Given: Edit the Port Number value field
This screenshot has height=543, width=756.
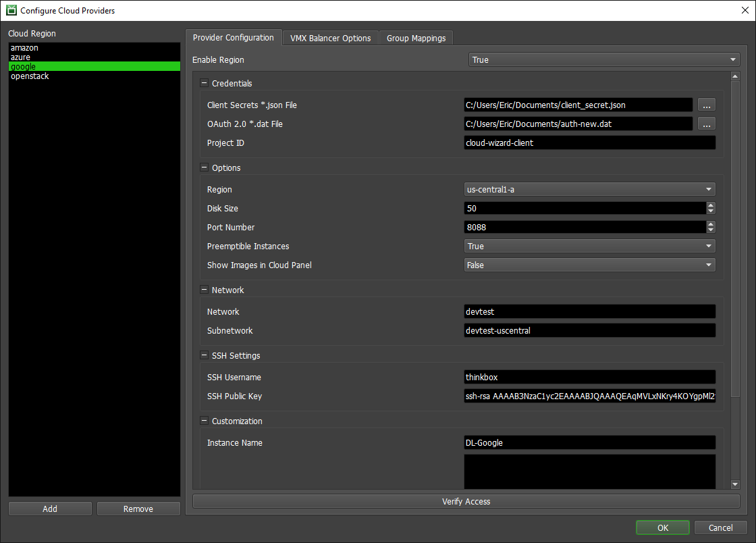Looking at the screenshot, I should point(585,227).
